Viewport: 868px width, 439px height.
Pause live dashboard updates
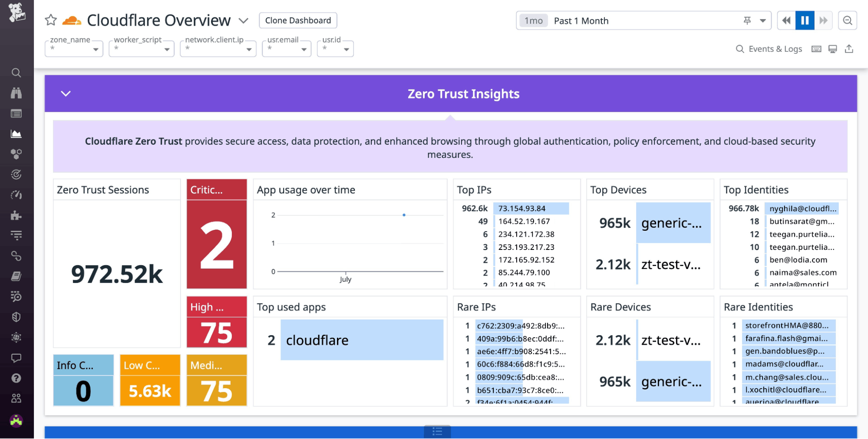coord(805,20)
